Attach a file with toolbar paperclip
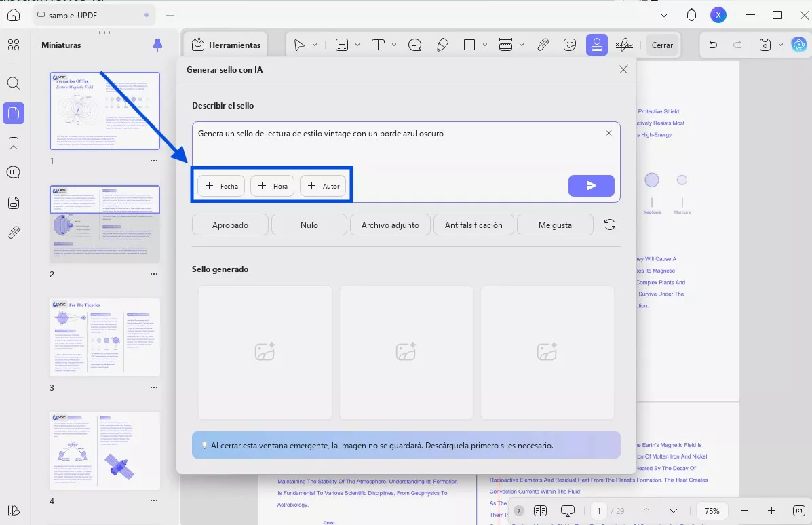812x525 pixels. (543, 45)
